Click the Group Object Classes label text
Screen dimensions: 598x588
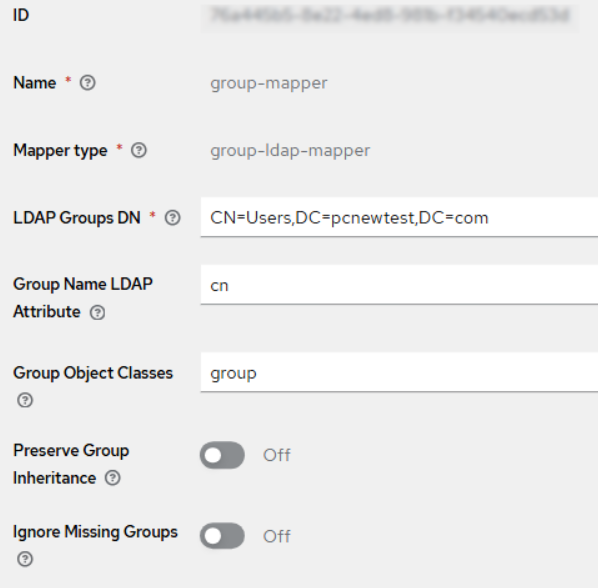coord(93,373)
